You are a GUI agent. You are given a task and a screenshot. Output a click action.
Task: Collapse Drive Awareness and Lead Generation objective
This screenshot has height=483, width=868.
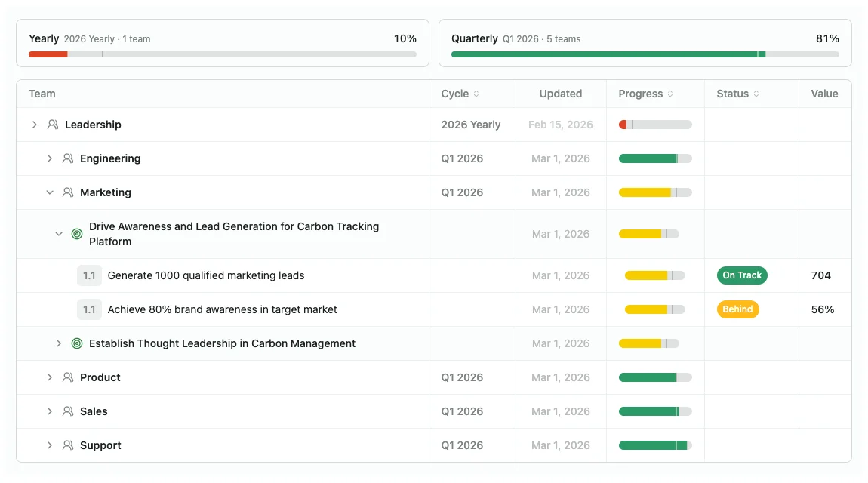click(x=59, y=234)
